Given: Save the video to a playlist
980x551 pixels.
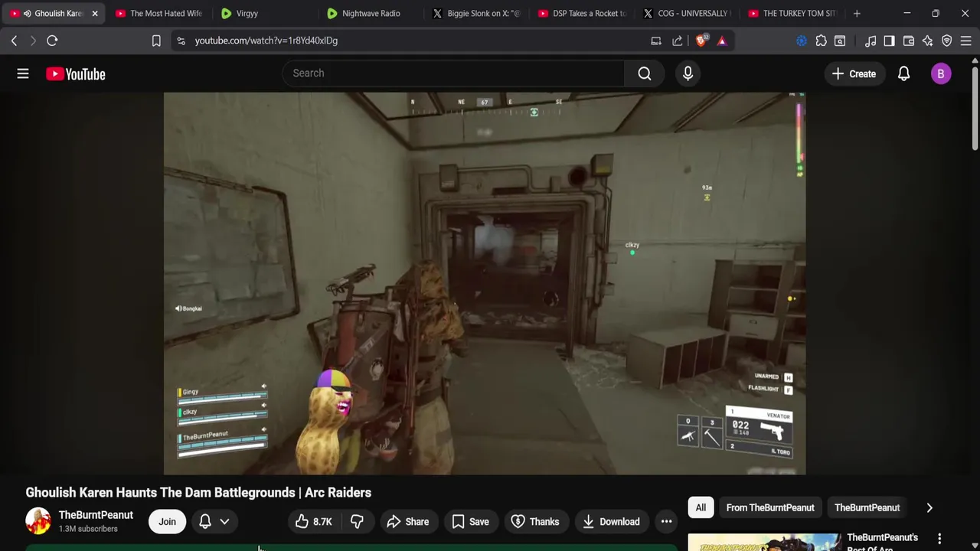Looking at the screenshot, I should coord(470,521).
